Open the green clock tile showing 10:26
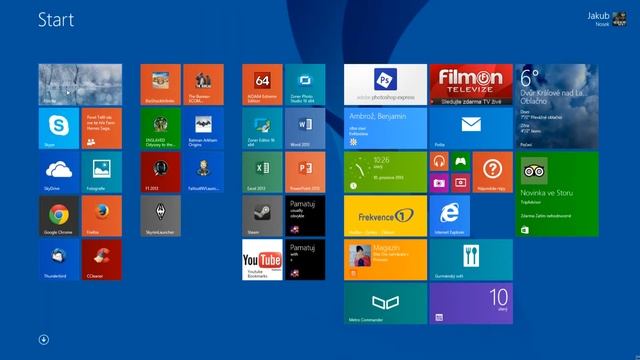This screenshot has height=360, width=640. coord(385,172)
